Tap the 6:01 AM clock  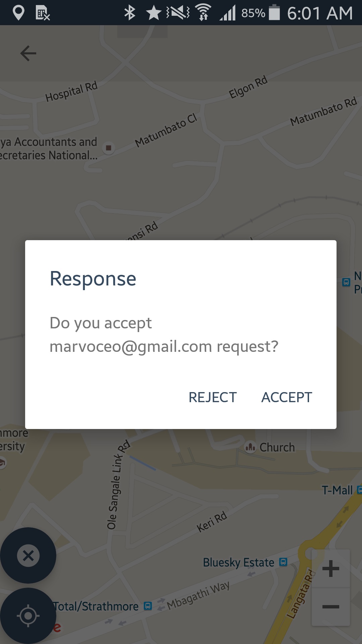(x=320, y=13)
